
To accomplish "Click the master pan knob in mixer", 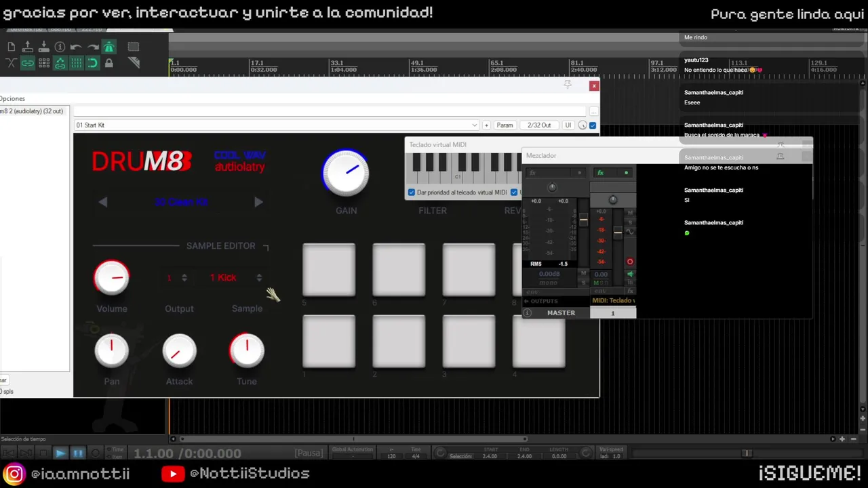I will click(552, 187).
